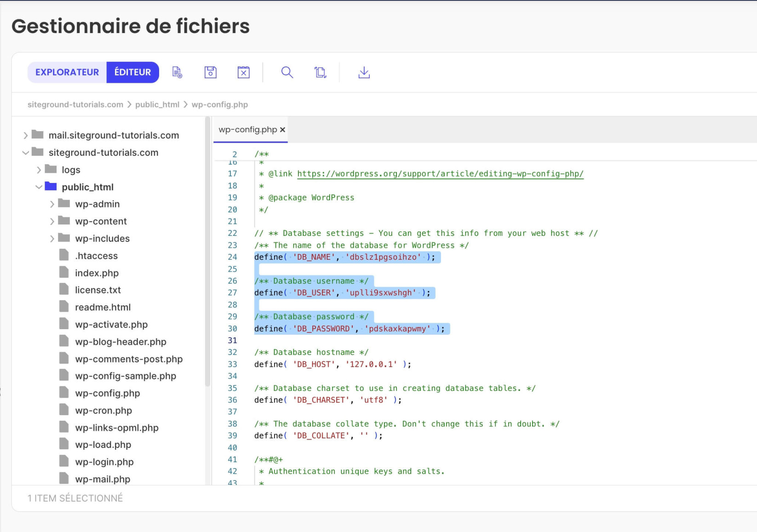Click wp-config.php breadcrumb
757x532 pixels.
tap(220, 104)
